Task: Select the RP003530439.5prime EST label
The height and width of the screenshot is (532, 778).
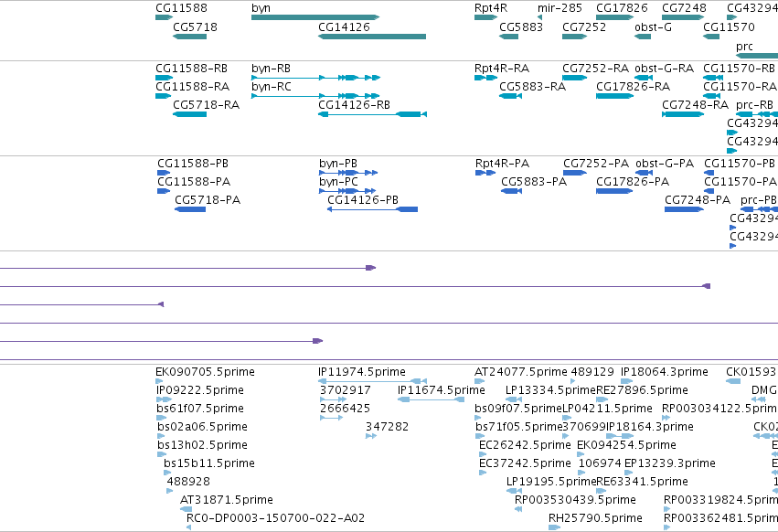Action: click(575, 500)
